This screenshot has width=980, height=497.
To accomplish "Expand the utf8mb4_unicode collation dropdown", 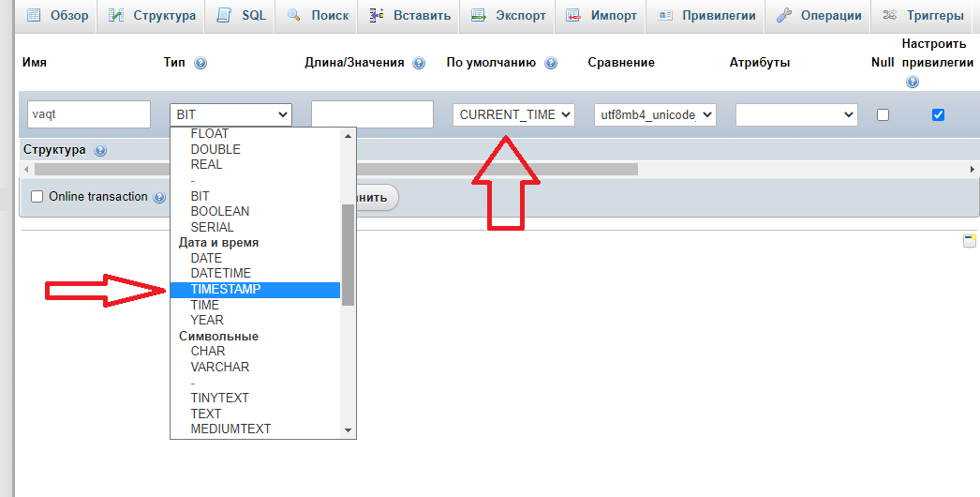I will click(655, 114).
